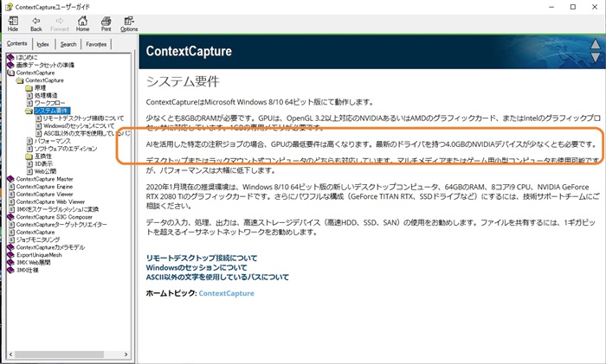Select リモートデスクトップ接続について in the contents tree
The height and width of the screenshot is (364, 606).
coord(83,118)
